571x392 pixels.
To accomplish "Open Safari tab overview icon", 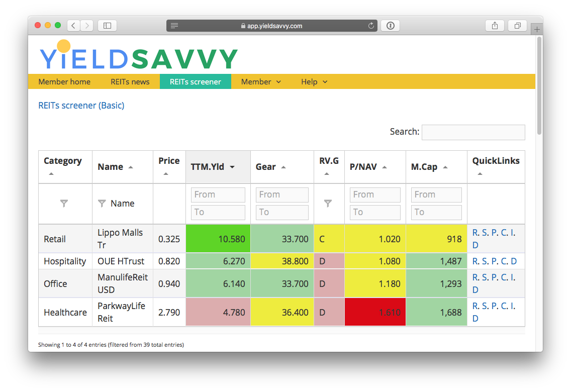I will pos(517,26).
